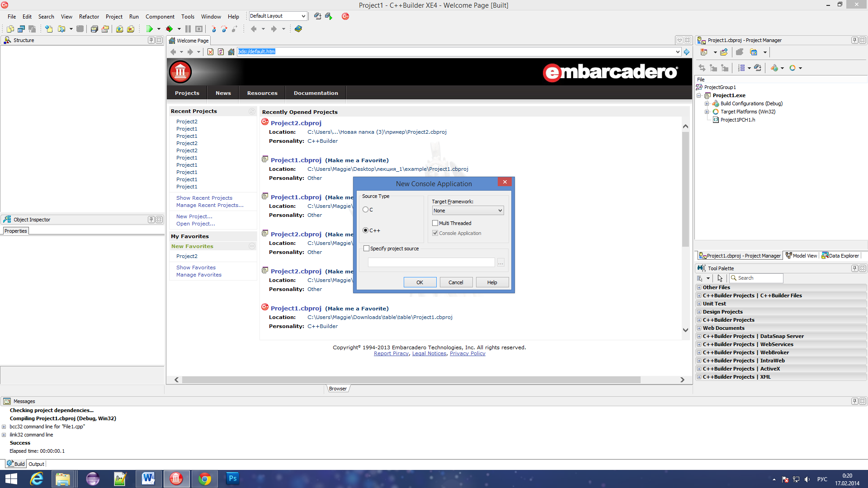Open the Tools menu
The image size is (868, 488).
188,17
